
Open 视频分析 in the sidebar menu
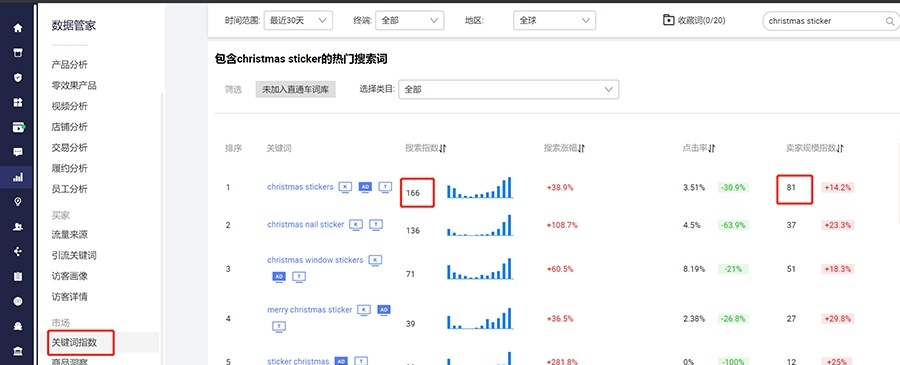[69, 106]
